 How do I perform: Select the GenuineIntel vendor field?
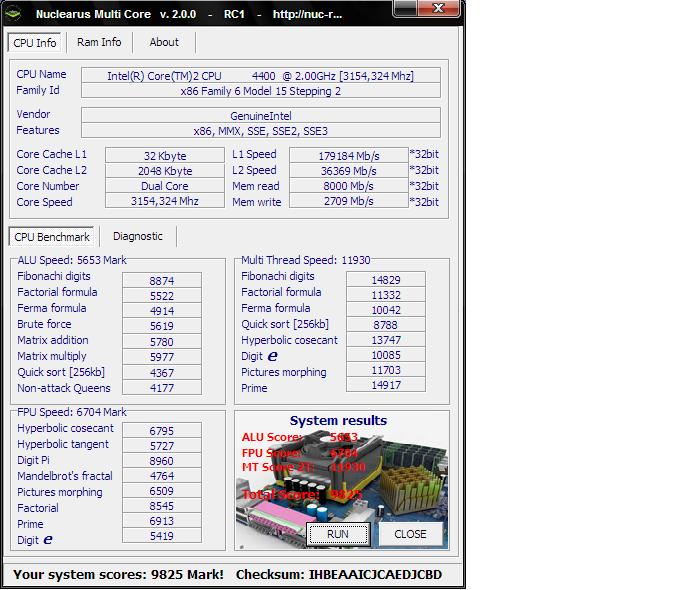point(261,116)
